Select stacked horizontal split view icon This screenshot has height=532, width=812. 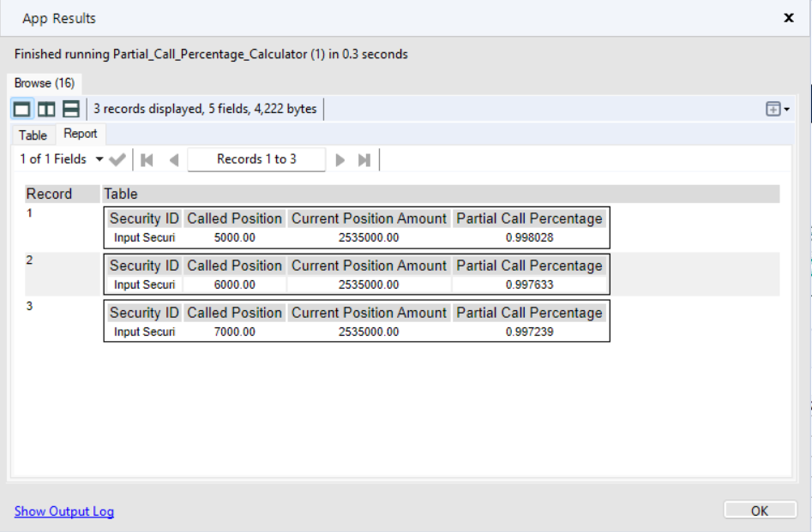click(x=71, y=109)
